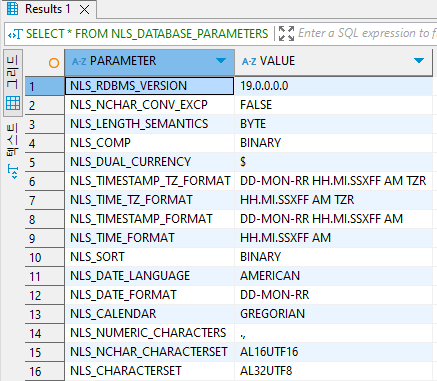Select the DD-MON-RR HH.MI.SSXFF AM TZR value
This screenshot has height=381, width=437.
[333, 181]
